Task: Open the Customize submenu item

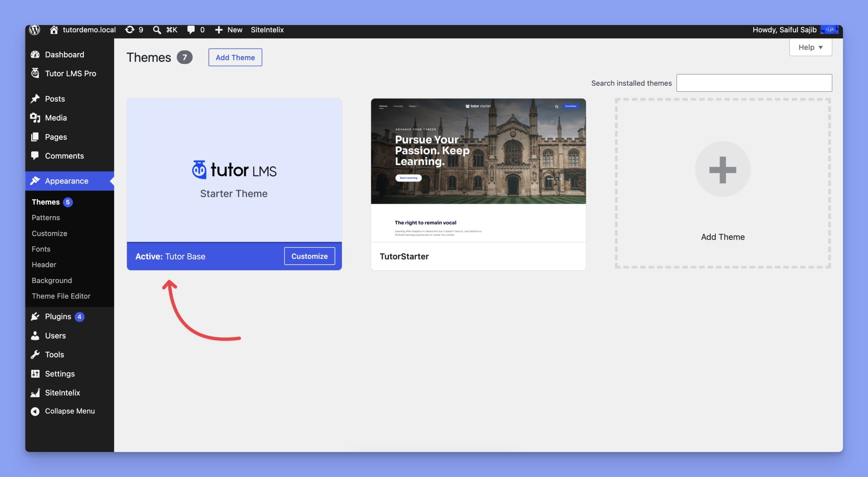Action: point(50,233)
